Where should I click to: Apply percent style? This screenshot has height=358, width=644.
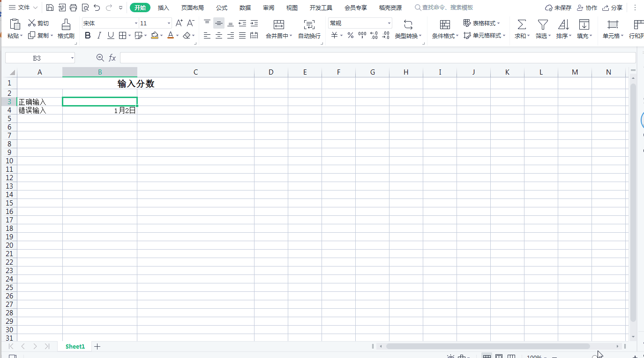[x=350, y=35]
